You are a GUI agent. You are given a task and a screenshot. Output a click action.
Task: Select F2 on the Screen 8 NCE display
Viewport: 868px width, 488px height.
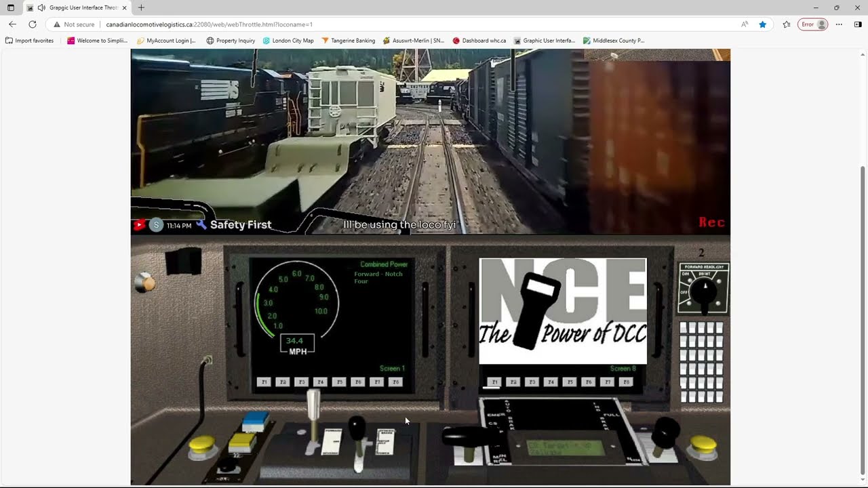(513, 382)
